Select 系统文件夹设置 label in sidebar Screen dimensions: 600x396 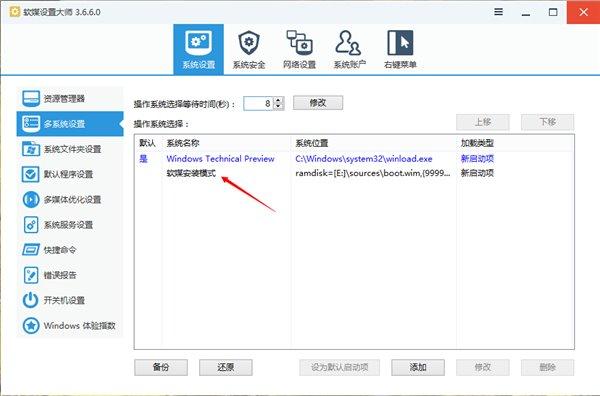72,149
